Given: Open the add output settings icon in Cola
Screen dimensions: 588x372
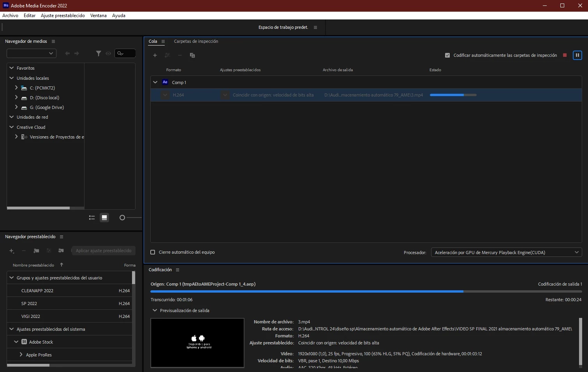Looking at the screenshot, I should click(x=167, y=55).
